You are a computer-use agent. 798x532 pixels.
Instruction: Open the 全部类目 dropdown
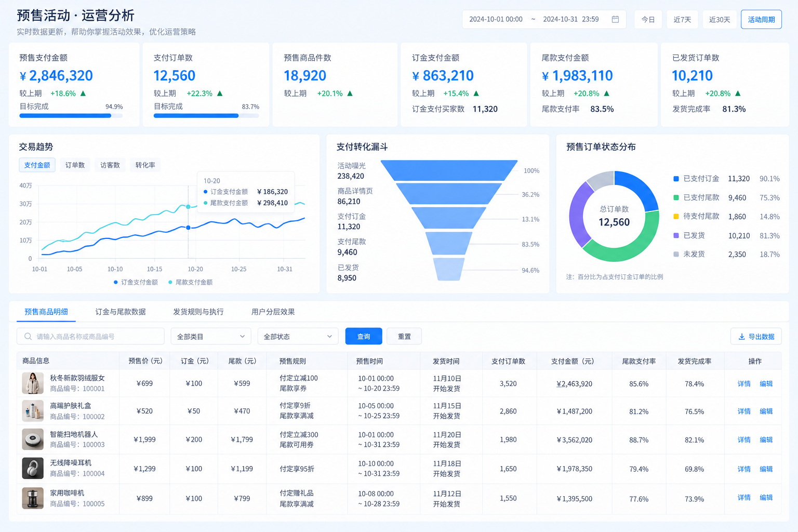point(210,337)
